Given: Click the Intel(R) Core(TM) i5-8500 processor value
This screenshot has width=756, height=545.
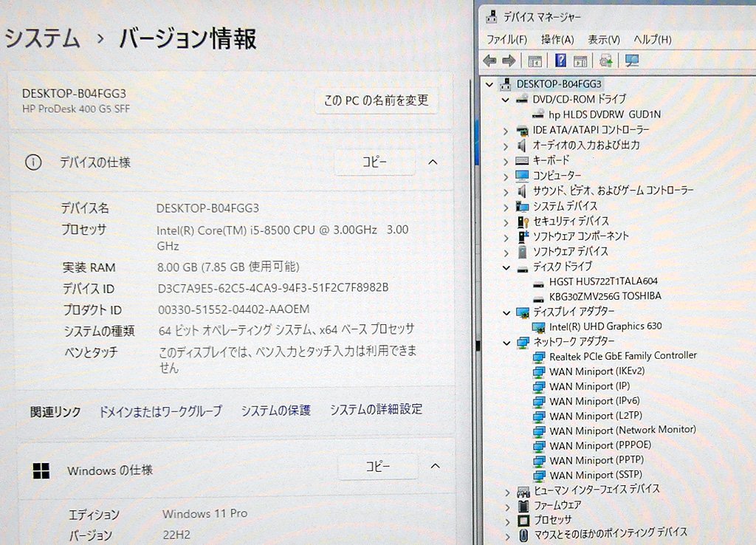Looking at the screenshot, I should (x=283, y=238).
